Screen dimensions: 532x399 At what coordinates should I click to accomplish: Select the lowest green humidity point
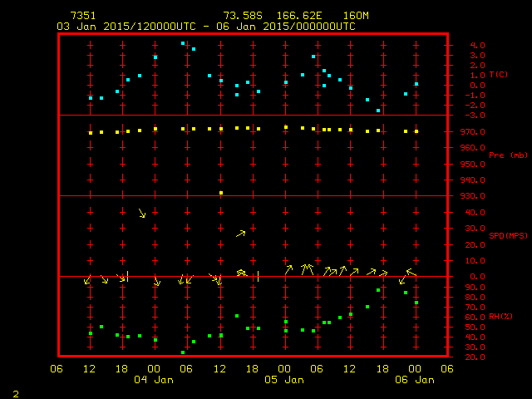[183, 352]
